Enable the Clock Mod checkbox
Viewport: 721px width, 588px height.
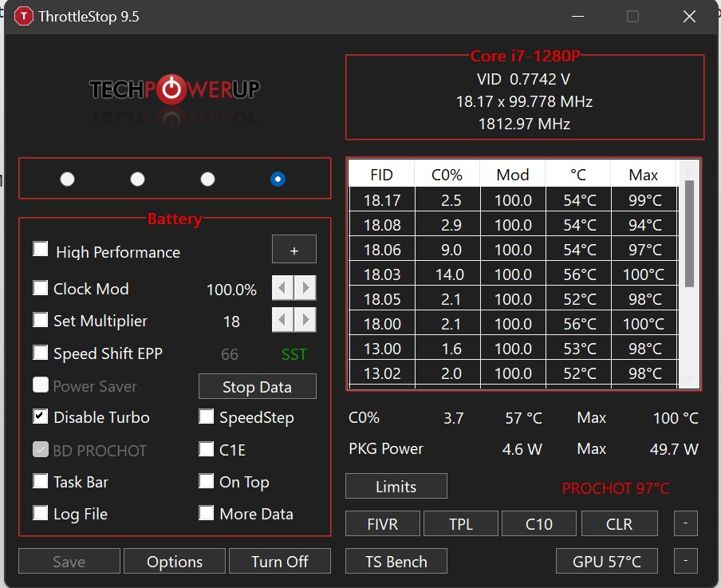(41, 288)
